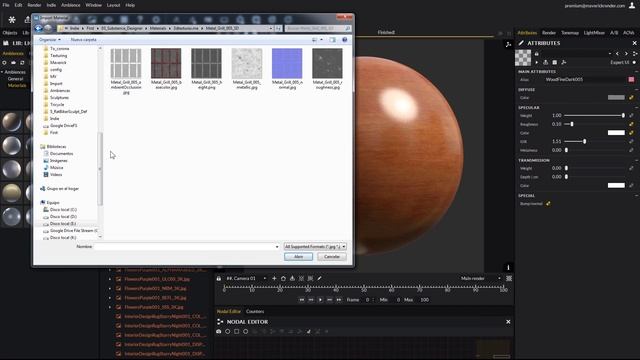Viewport: 640px width, 360px height.
Task: Jump to the last timeline frame
Action: pyautogui.click(x=339, y=300)
